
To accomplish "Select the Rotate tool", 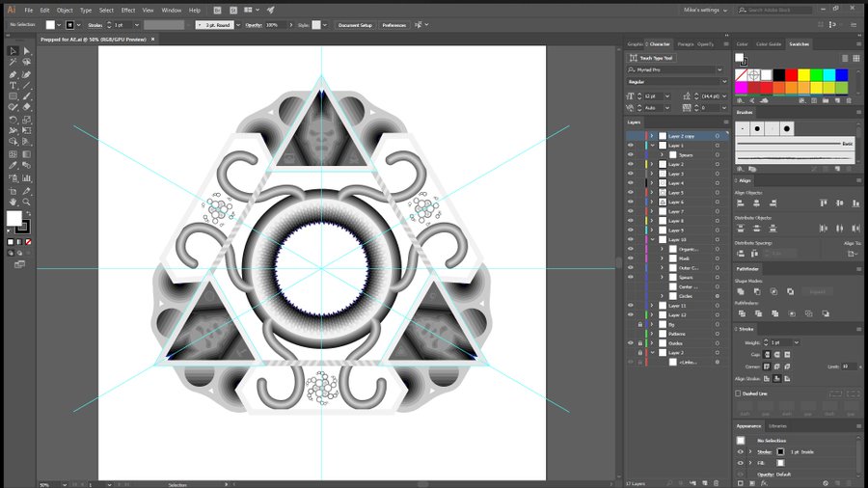I will coord(14,120).
